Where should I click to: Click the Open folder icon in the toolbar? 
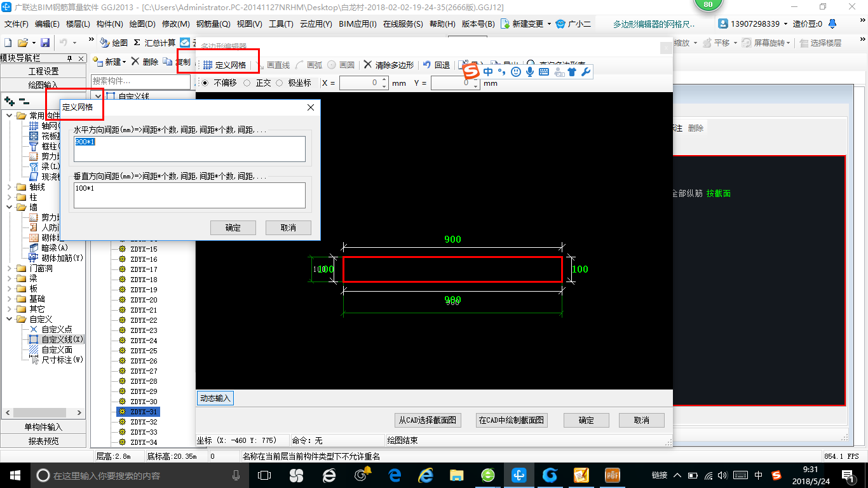[22, 43]
